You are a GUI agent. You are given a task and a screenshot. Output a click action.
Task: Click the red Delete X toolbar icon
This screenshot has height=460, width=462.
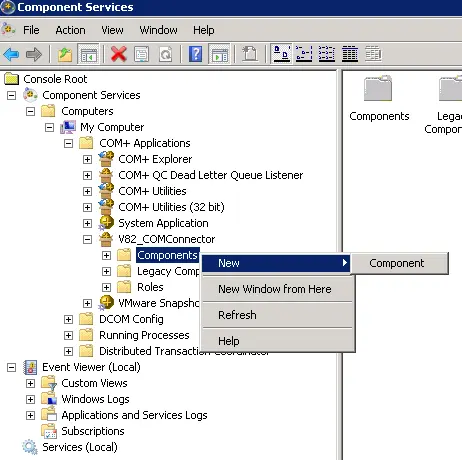[x=119, y=54]
